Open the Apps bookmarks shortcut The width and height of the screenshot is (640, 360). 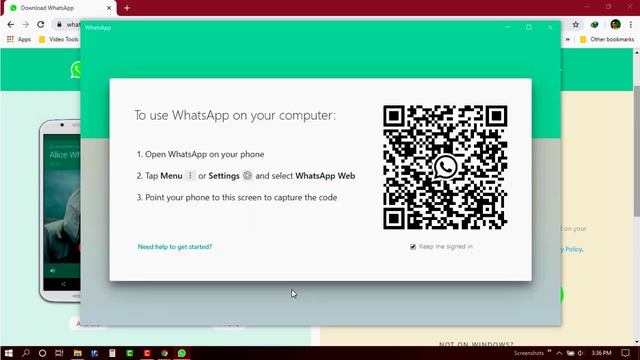point(19,39)
